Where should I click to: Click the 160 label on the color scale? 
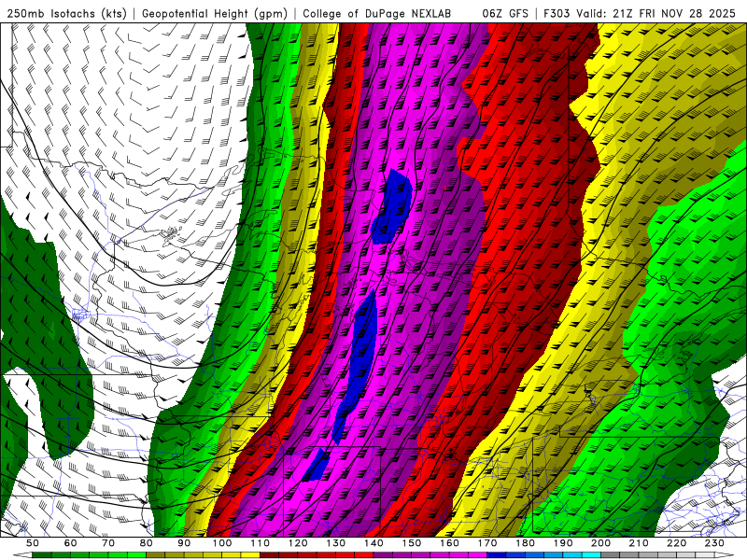[449, 543]
